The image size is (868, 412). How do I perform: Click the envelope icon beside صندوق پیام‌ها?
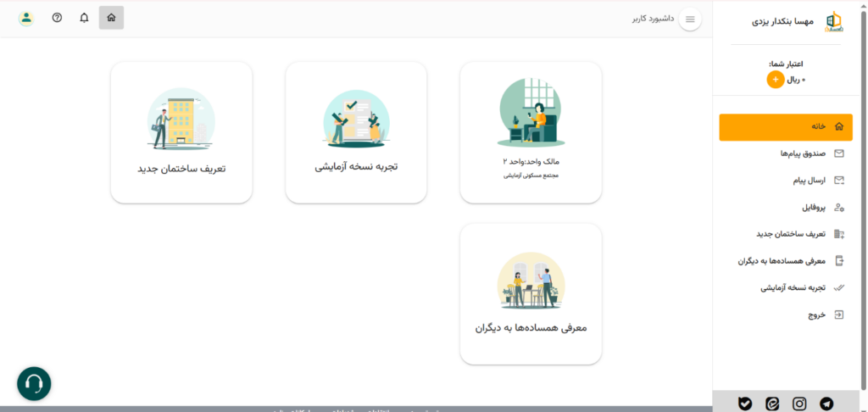pos(838,153)
